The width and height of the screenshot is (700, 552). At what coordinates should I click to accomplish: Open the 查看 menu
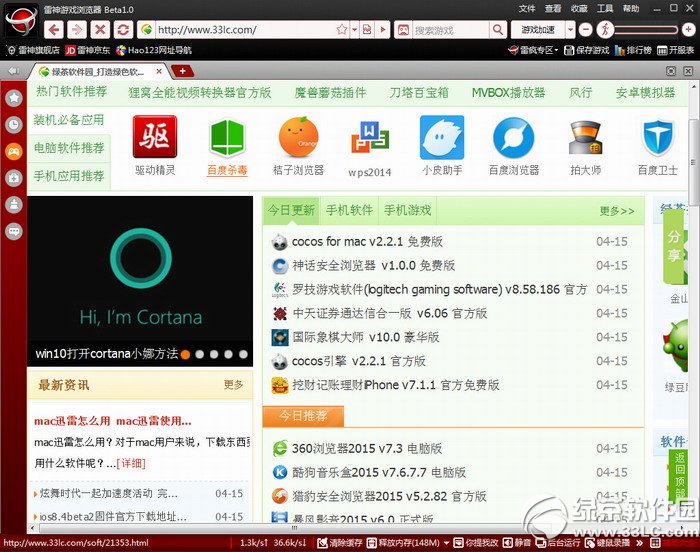point(553,8)
